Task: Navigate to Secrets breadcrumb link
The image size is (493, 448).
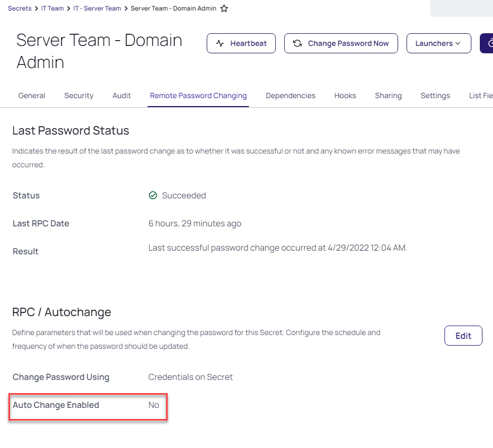Action: pyautogui.click(x=20, y=8)
